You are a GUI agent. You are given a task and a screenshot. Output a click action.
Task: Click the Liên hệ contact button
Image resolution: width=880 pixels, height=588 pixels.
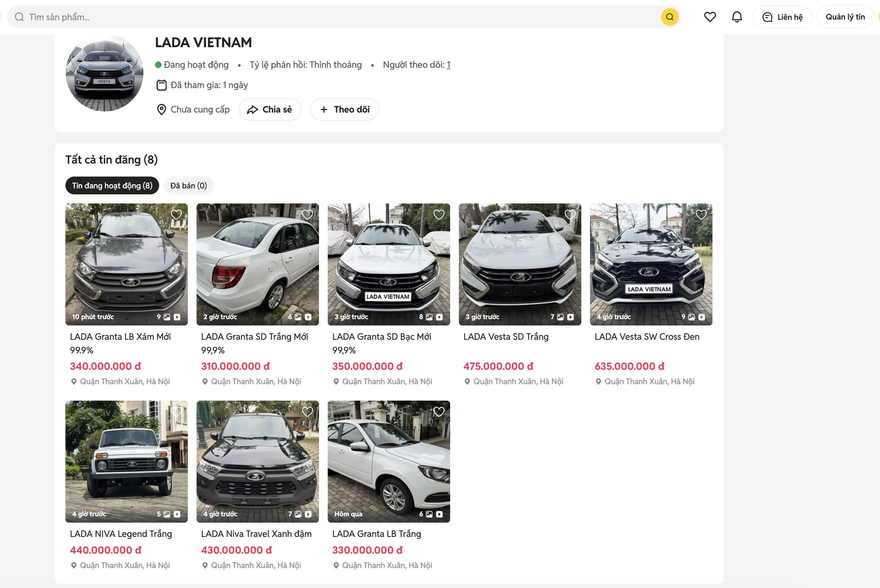(x=782, y=17)
